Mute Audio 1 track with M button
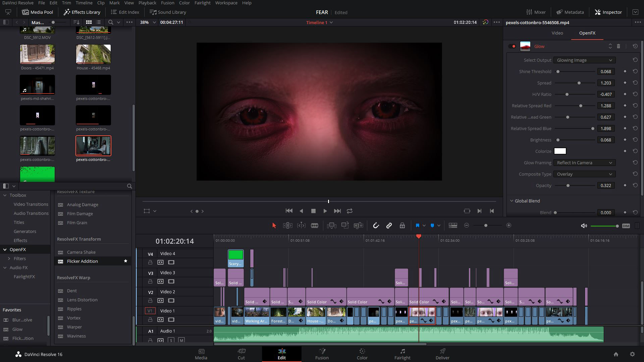 click(x=181, y=340)
